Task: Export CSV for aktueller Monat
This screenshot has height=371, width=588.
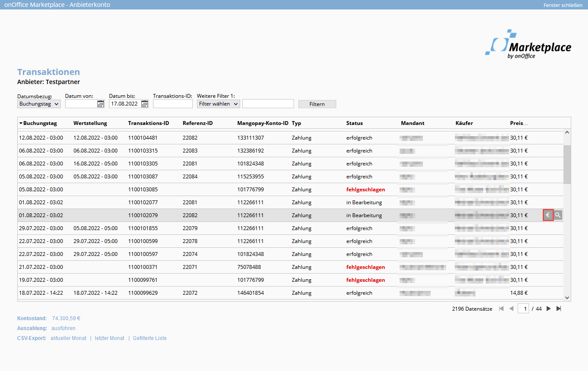Action: (69, 338)
